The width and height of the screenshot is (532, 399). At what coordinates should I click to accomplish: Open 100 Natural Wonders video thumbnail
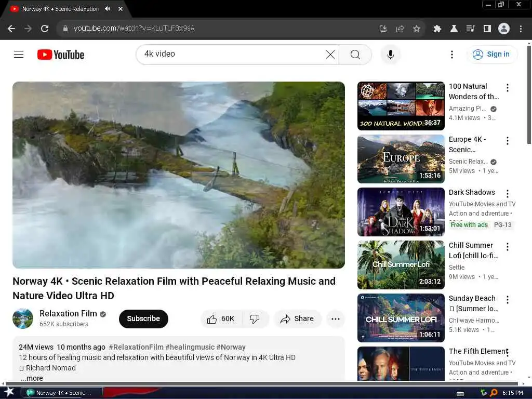pos(401,106)
